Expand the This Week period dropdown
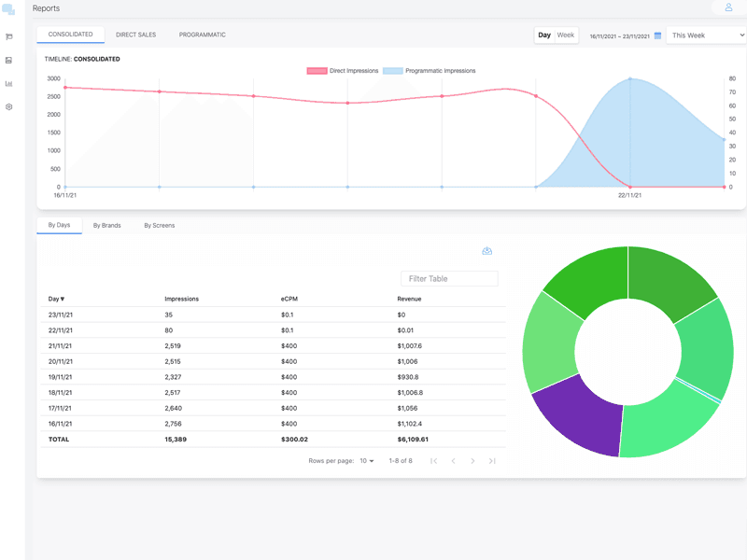This screenshot has height=560, width=747. 707,35
